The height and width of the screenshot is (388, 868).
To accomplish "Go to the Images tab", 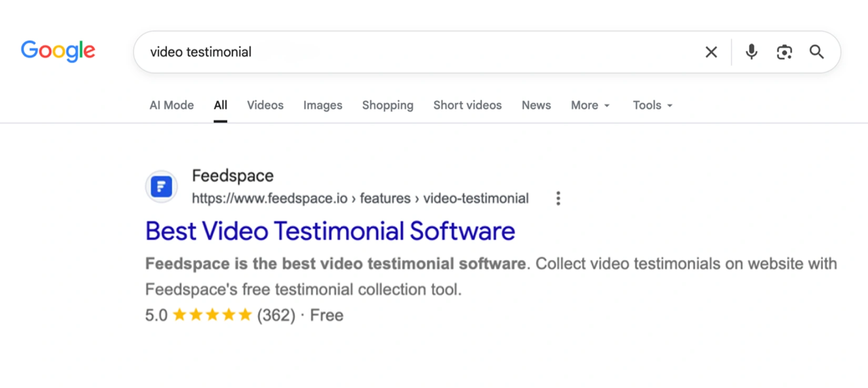I will pyautogui.click(x=322, y=105).
